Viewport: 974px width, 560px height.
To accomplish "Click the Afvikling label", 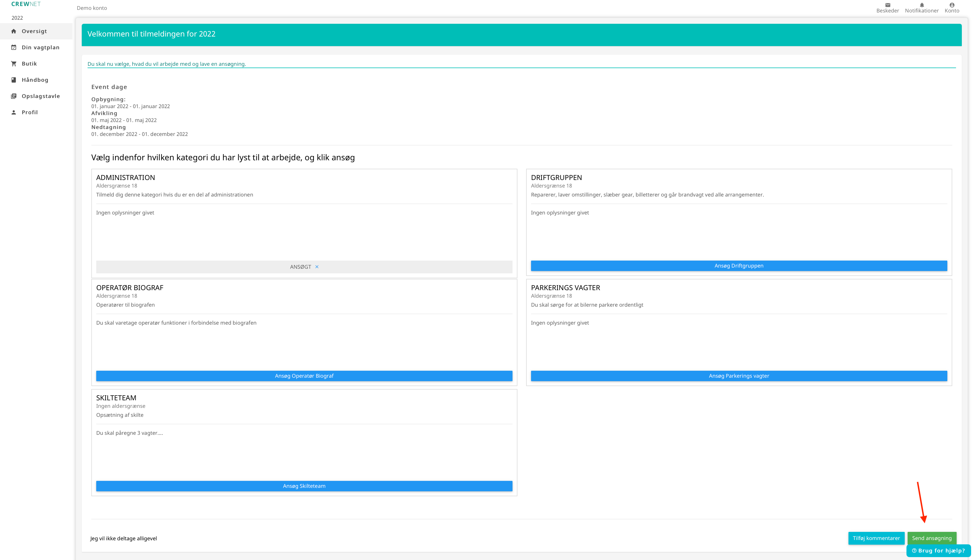I will (x=104, y=113).
